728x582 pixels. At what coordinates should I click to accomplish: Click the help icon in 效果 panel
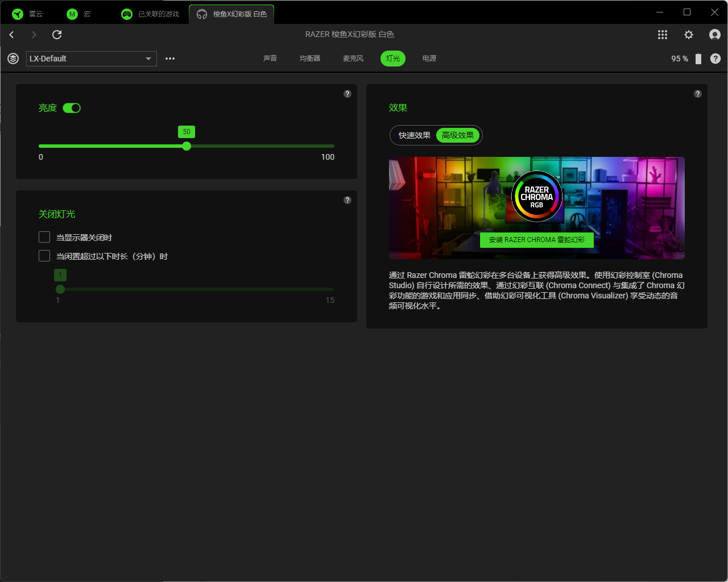698,94
